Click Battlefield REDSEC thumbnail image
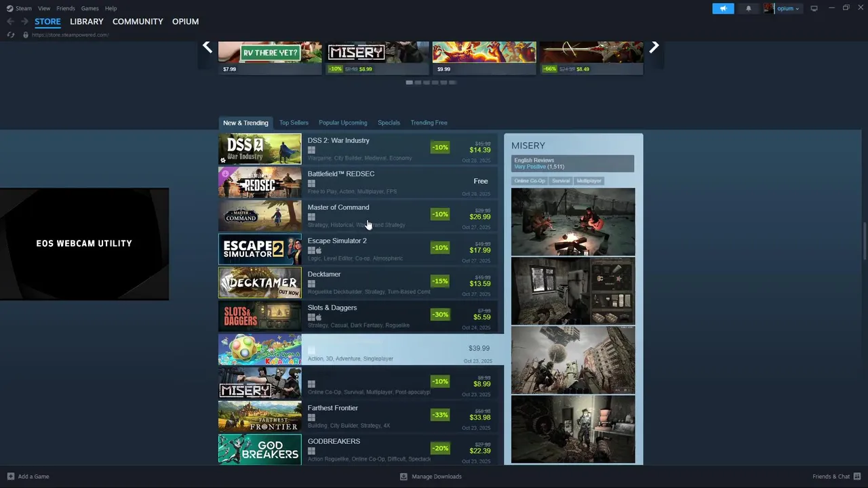Viewport: 868px width, 488px height. tap(260, 182)
